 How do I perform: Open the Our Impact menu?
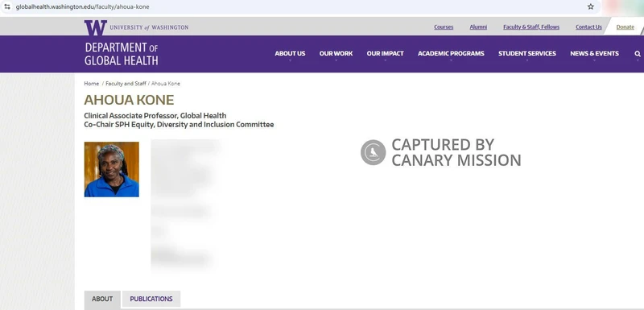[x=386, y=53]
